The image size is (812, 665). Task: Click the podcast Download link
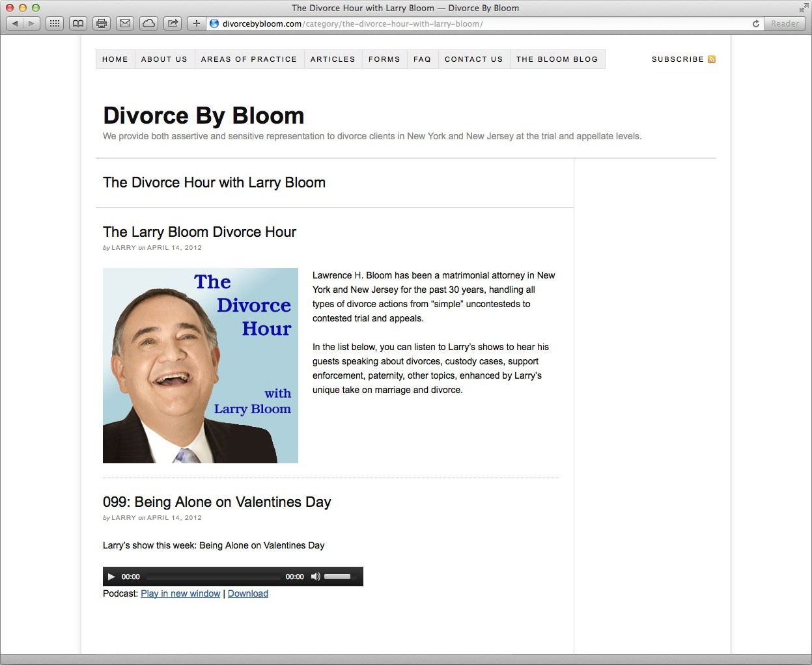(247, 593)
